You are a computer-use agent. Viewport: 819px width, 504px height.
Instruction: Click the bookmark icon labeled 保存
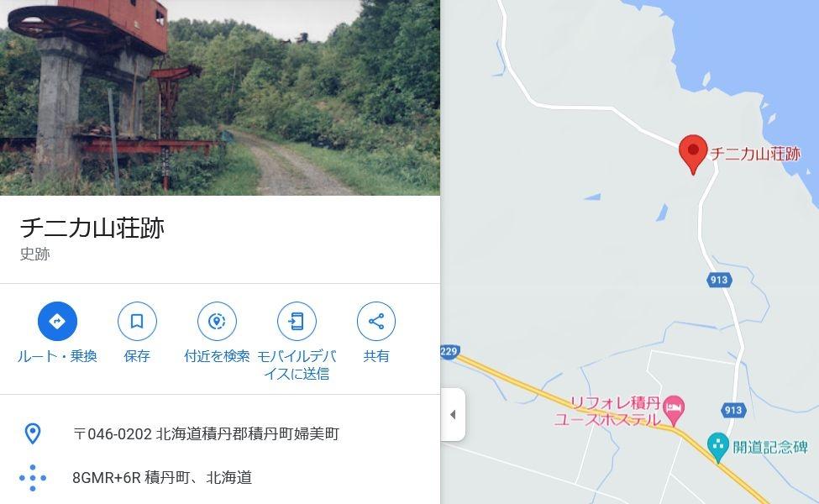coord(137,321)
